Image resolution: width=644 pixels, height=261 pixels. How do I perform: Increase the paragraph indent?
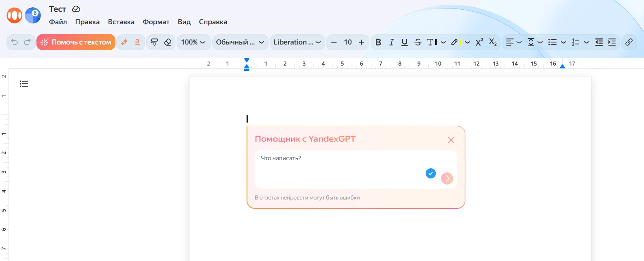click(612, 42)
